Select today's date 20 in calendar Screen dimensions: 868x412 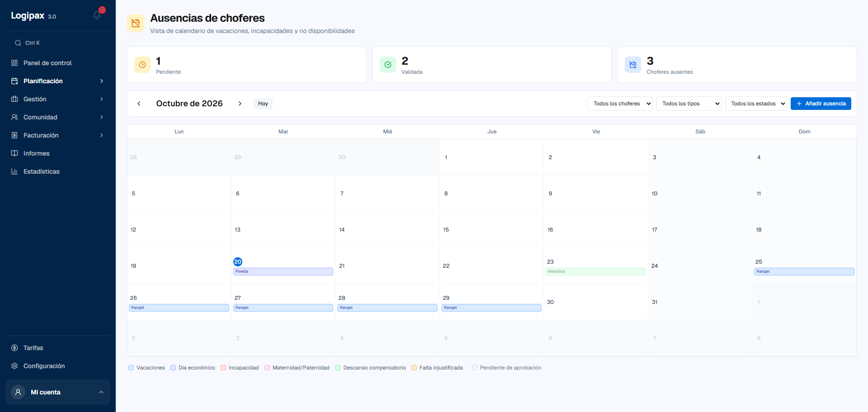click(238, 262)
